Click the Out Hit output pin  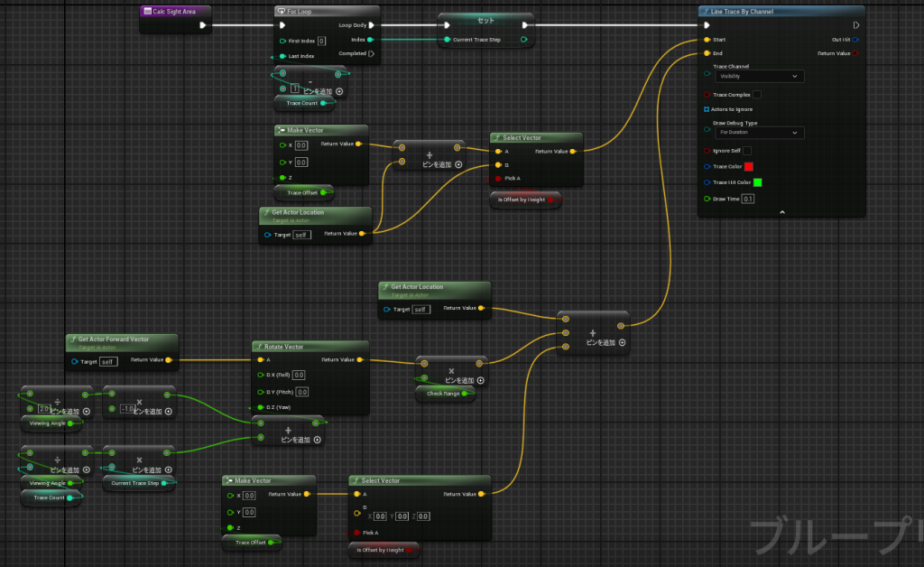click(855, 40)
